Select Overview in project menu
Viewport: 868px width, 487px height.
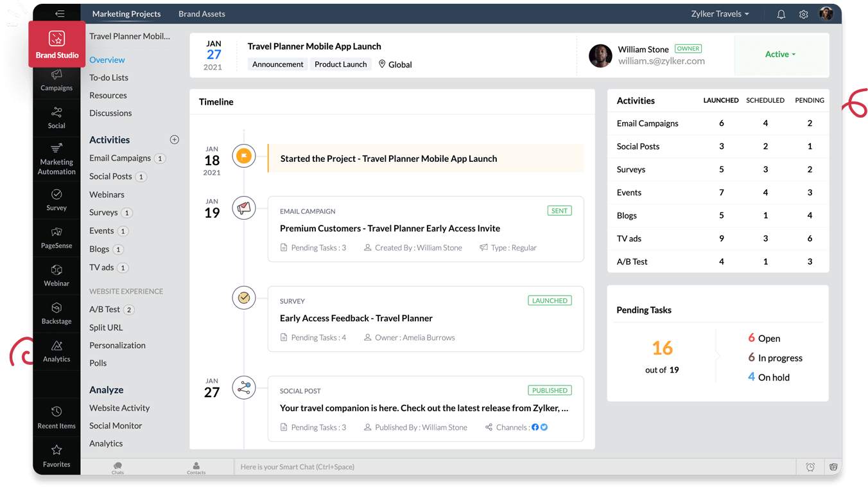click(107, 60)
